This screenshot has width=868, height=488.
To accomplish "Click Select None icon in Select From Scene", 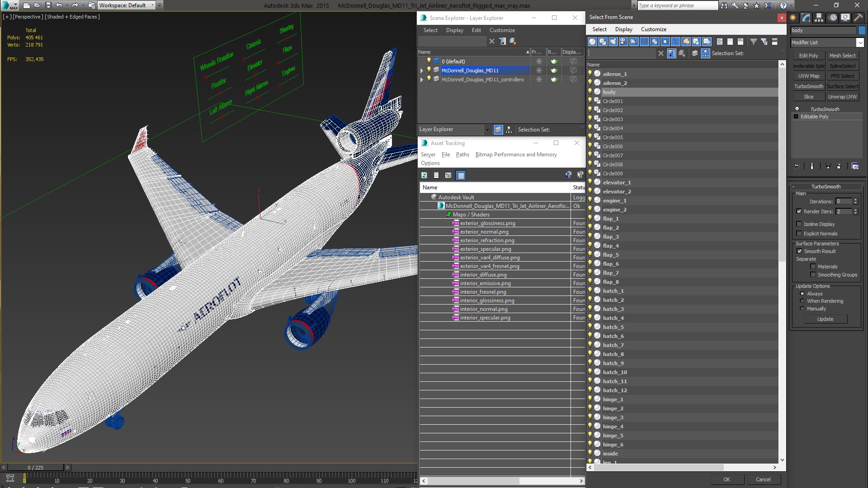I will click(730, 42).
